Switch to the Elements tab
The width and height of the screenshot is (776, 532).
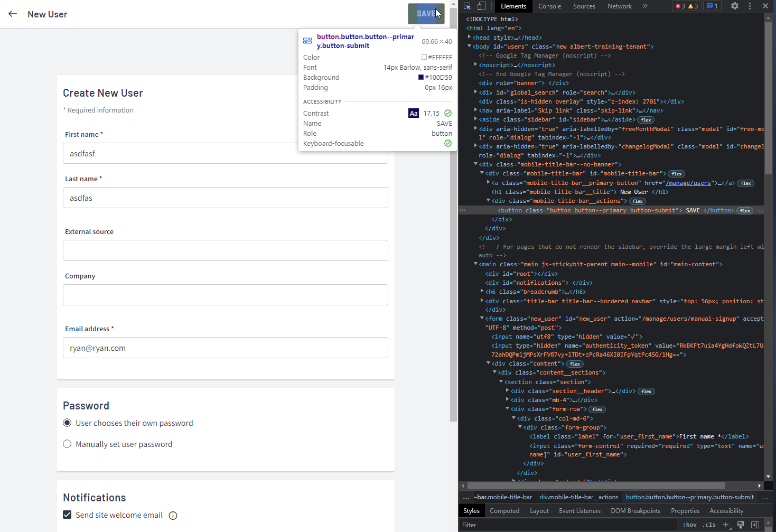coord(513,6)
